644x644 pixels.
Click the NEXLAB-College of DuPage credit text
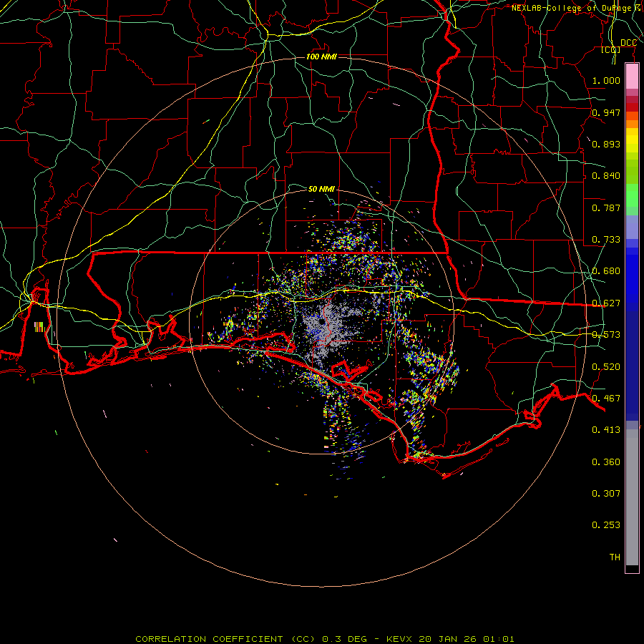pyautogui.click(x=577, y=8)
